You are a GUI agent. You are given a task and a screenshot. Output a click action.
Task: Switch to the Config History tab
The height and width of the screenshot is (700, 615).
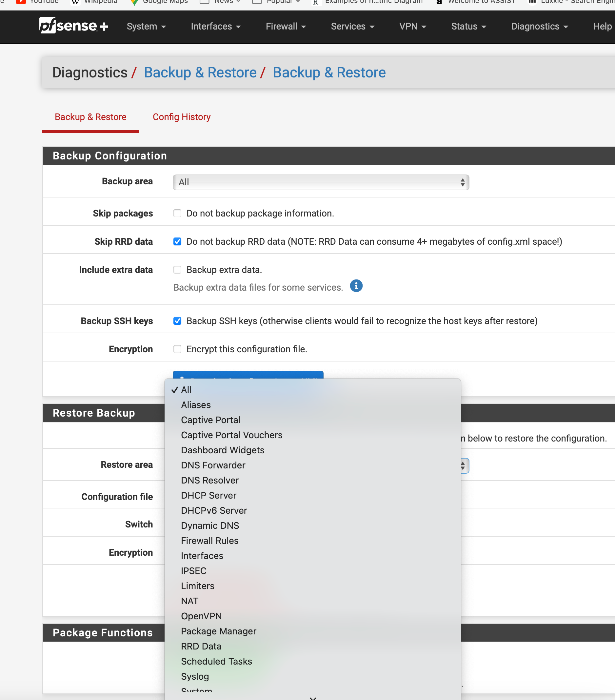point(181,117)
